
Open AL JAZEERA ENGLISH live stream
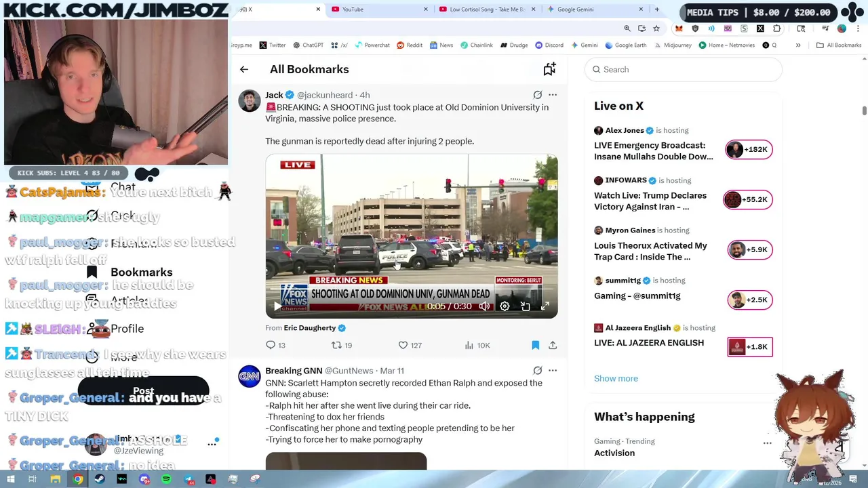click(x=649, y=343)
